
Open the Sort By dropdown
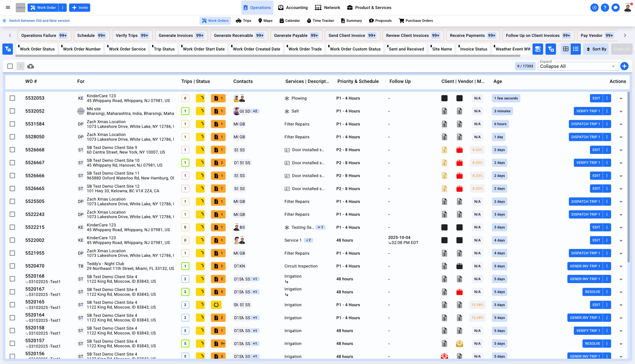(x=596, y=49)
